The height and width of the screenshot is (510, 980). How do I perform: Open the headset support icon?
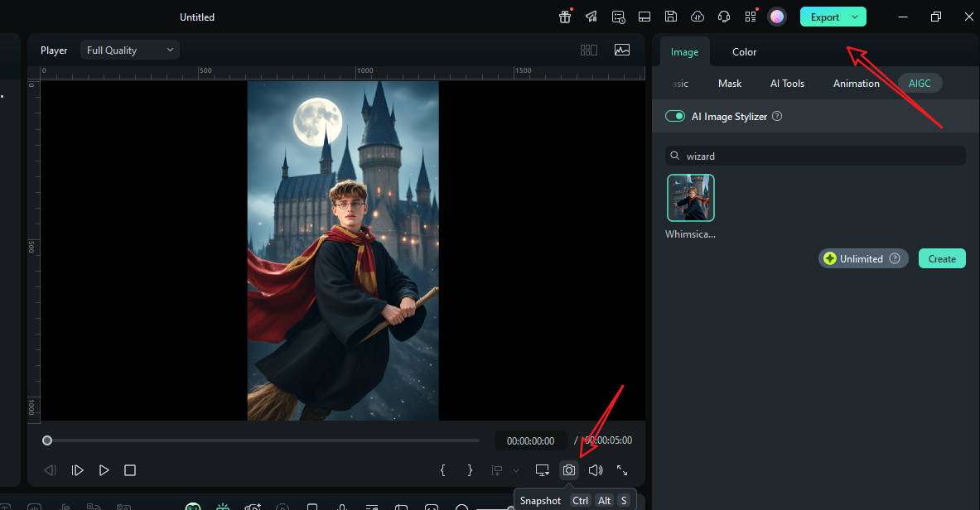[x=724, y=17]
